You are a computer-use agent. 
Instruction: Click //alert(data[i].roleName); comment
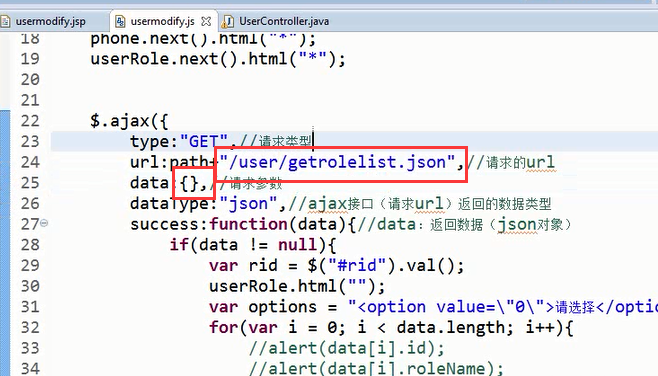coord(376,368)
